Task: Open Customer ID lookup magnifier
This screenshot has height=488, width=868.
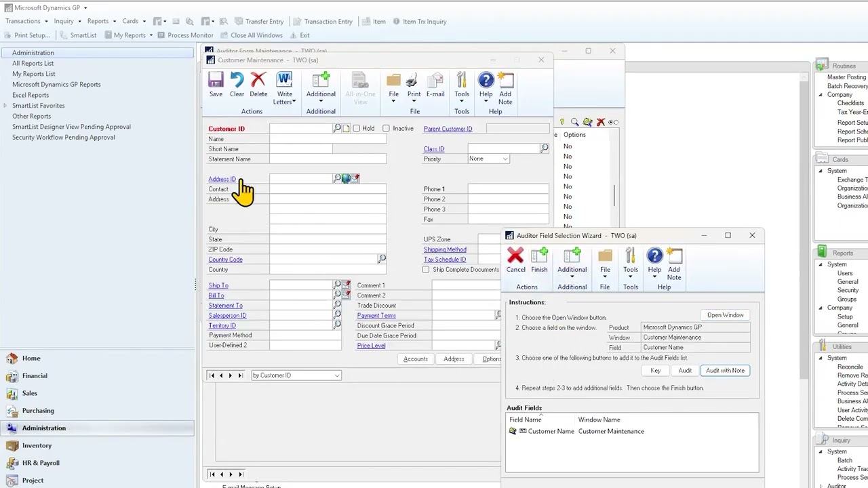Action: 337,128
